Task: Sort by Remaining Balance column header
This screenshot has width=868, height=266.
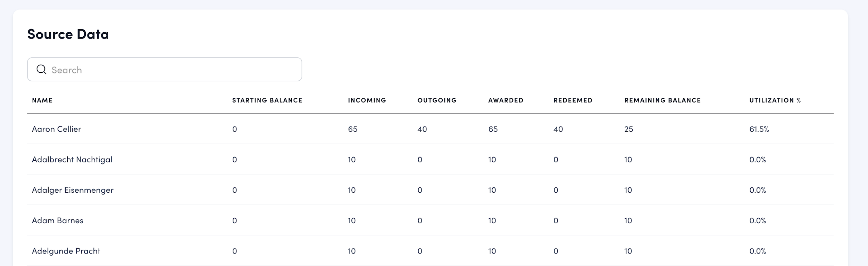Action: [662, 100]
